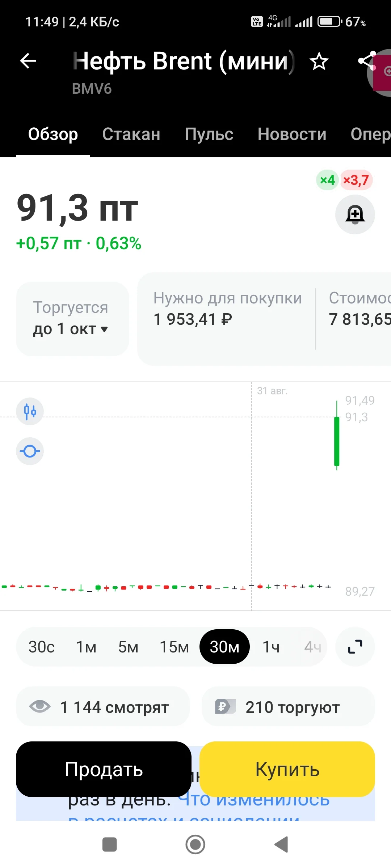This screenshot has width=391, height=868.
Task: Go to the Пульс tab
Action: tap(209, 134)
